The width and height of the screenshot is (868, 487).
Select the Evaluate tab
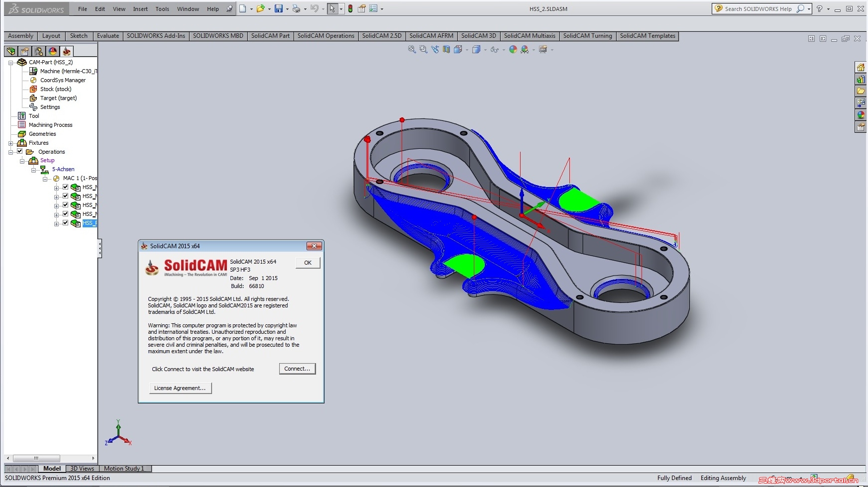[108, 36]
